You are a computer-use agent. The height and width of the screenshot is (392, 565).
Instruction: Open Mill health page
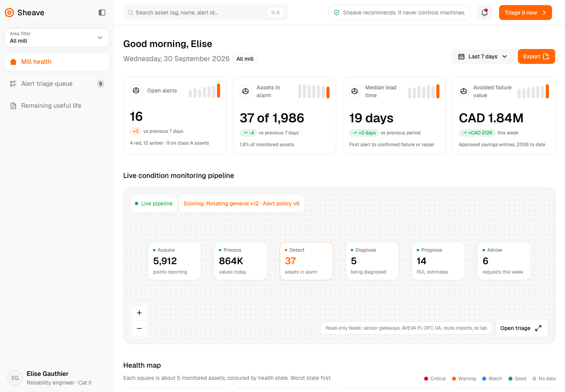pyautogui.click(x=57, y=62)
